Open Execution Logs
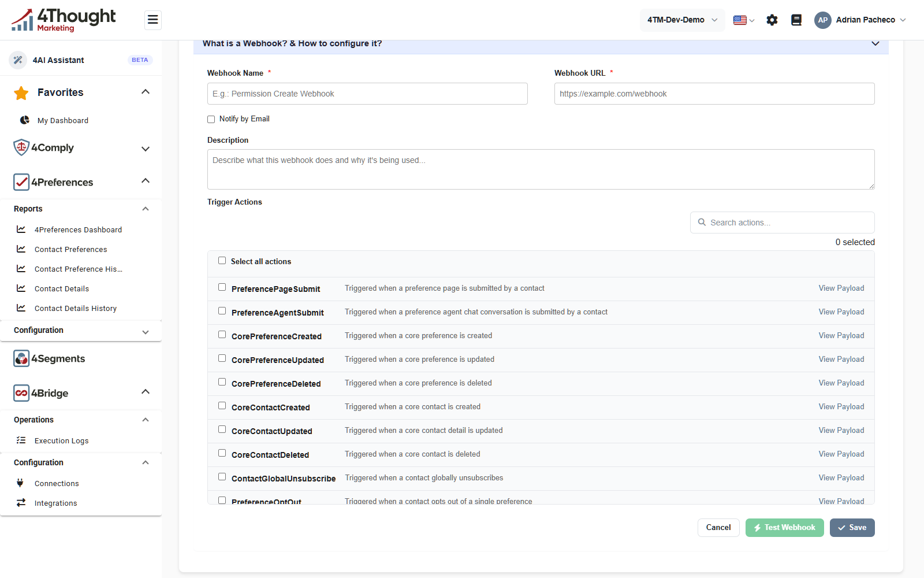 [x=62, y=441]
